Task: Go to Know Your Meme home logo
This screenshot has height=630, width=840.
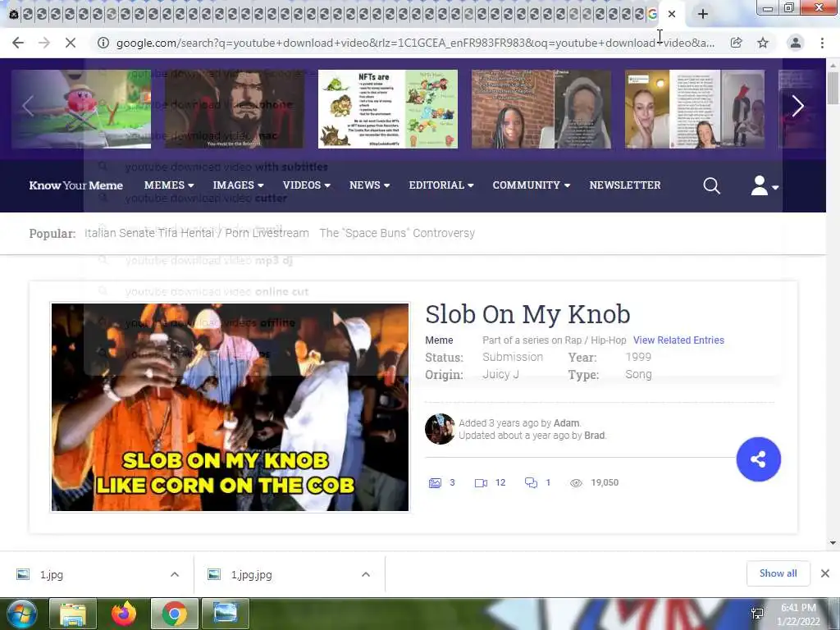Action: (x=76, y=185)
